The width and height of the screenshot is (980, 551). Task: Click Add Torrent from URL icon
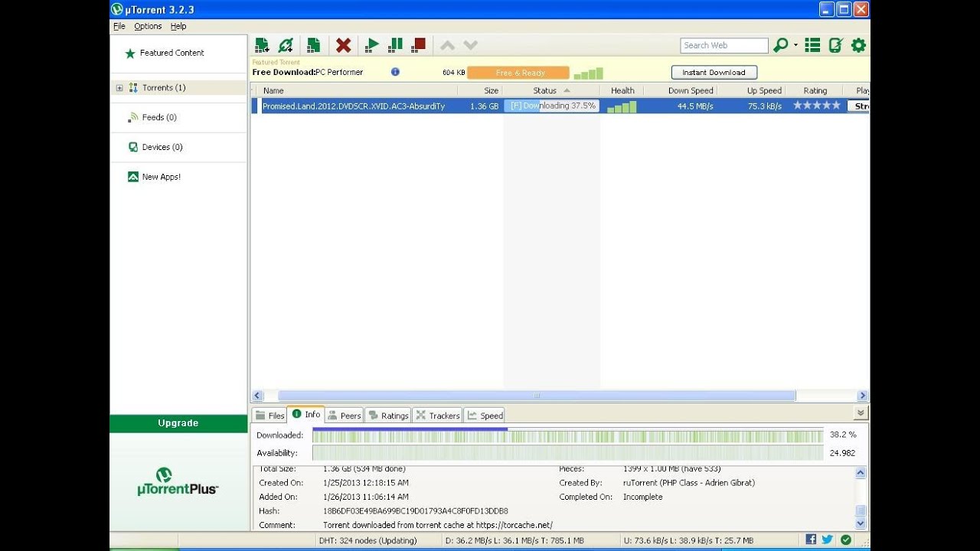[x=286, y=45]
